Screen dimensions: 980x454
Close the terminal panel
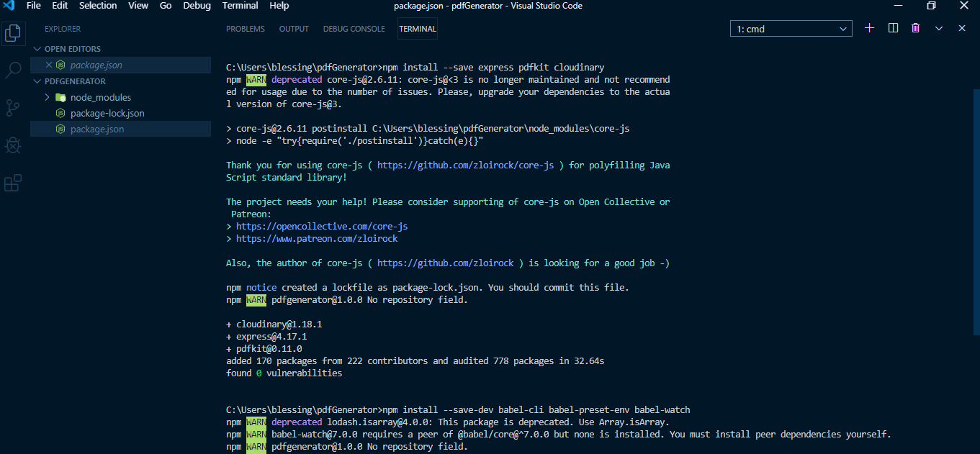[x=961, y=28]
